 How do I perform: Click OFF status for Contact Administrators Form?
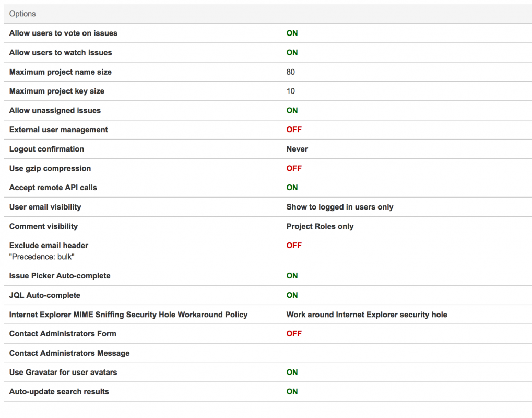(x=294, y=334)
